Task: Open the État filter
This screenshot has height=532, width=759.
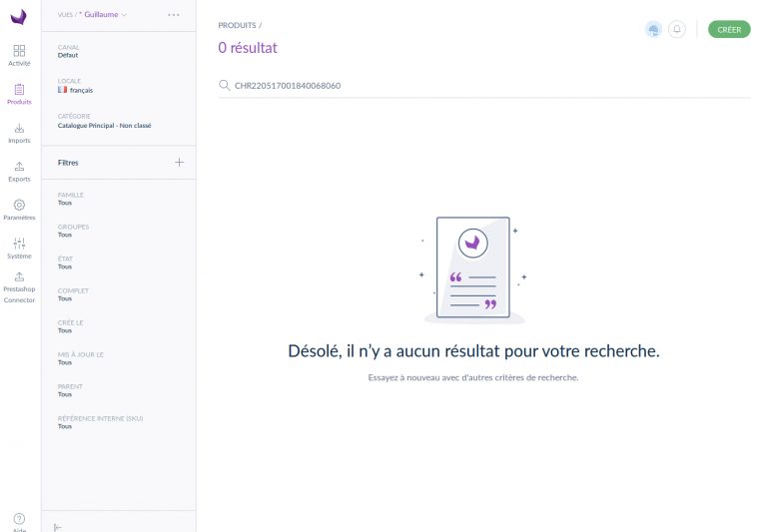Action: tap(65, 263)
